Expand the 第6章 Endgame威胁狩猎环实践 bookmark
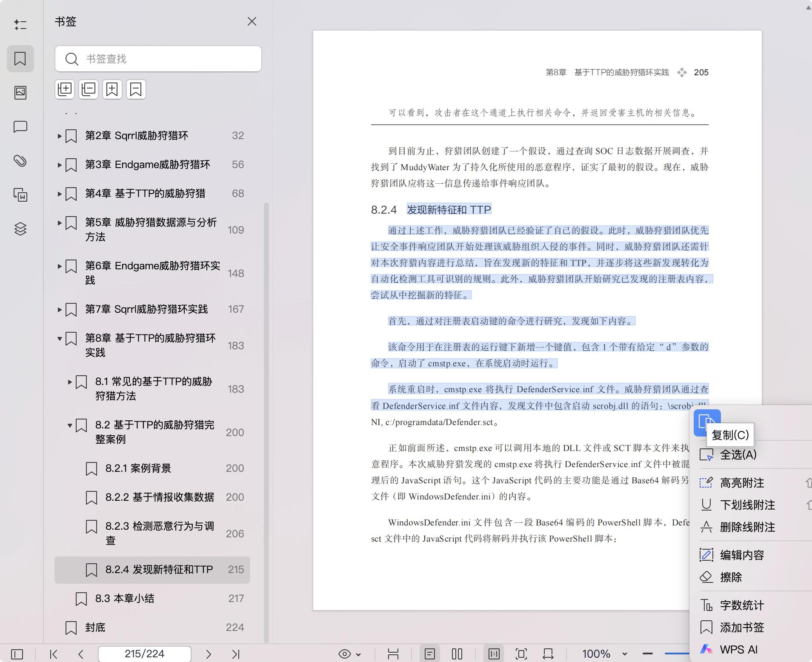Screen dimensions: 812x662 60,266
